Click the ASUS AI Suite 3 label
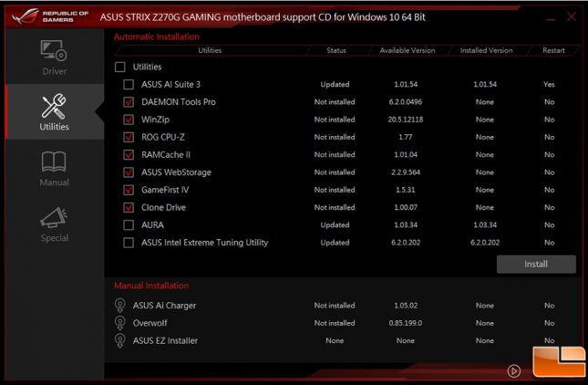The width and height of the screenshot is (588, 385). (x=170, y=85)
